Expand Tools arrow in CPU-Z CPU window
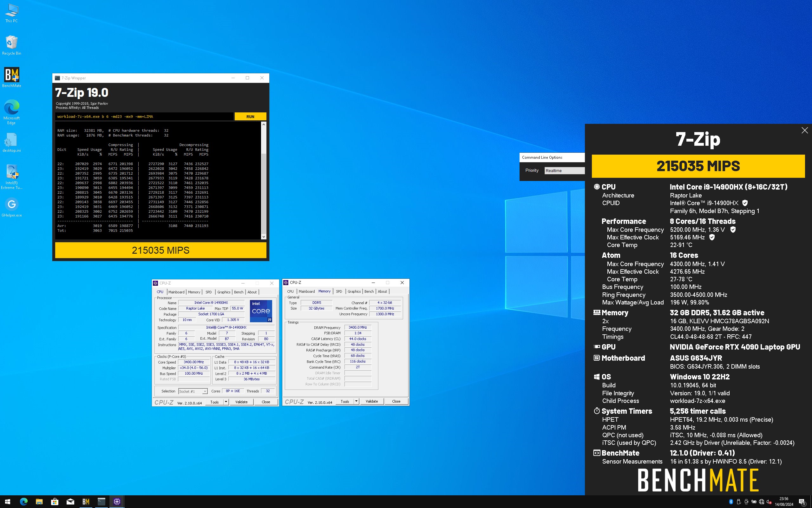Screen dimensions: 812x508 pos(226,402)
